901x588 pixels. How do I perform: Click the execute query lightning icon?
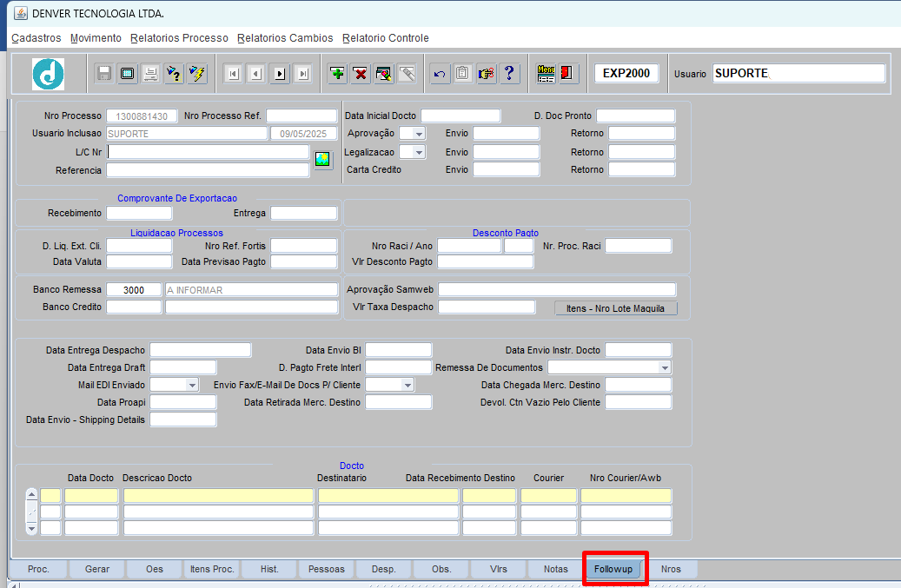tap(197, 74)
